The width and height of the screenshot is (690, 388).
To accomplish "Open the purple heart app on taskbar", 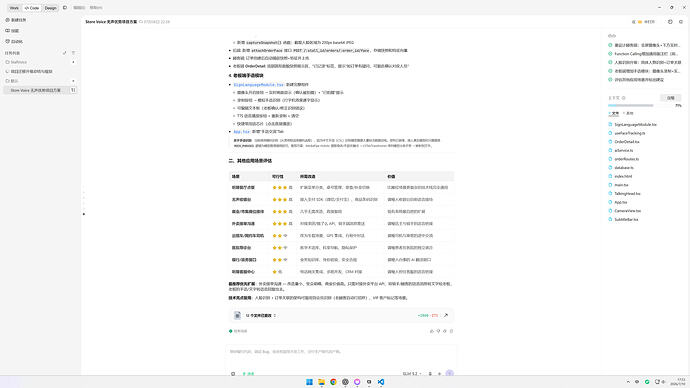I will pyautogui.click(x=357, y=382).
